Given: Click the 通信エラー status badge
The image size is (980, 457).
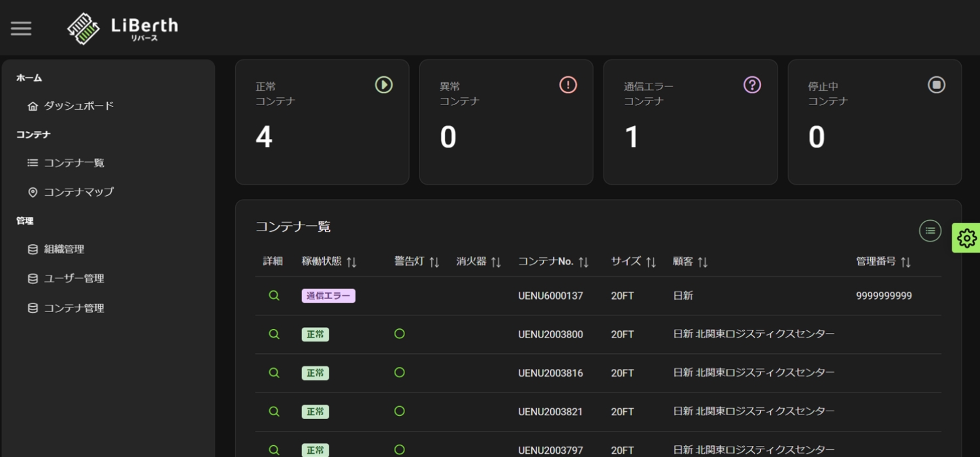Looking at the screenshot, I should [x=328, y=296].
